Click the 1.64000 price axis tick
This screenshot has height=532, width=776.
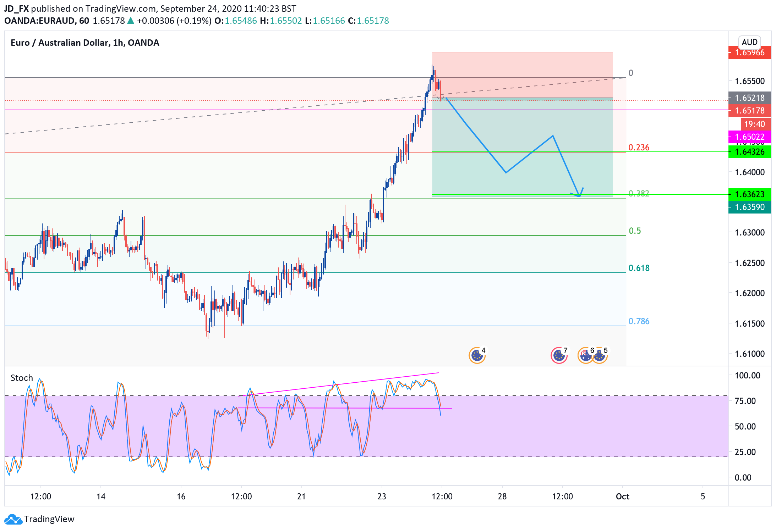(749, 172)
